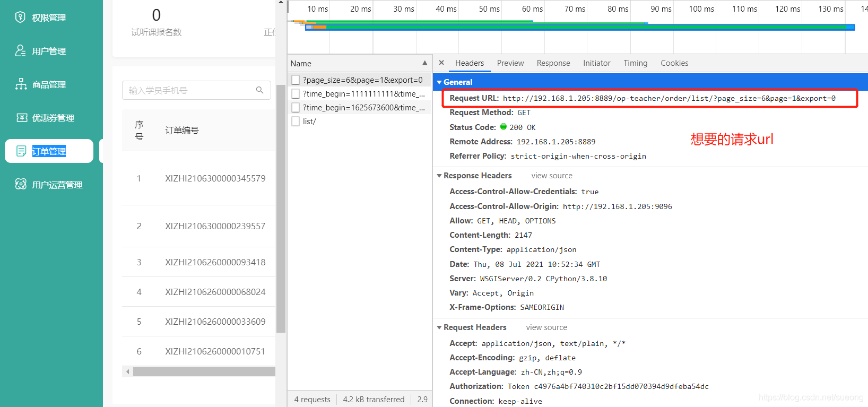Viewport: 868px width, 407px height.
Task: Select order XIZHI2106300000345579
Action: 215,178
